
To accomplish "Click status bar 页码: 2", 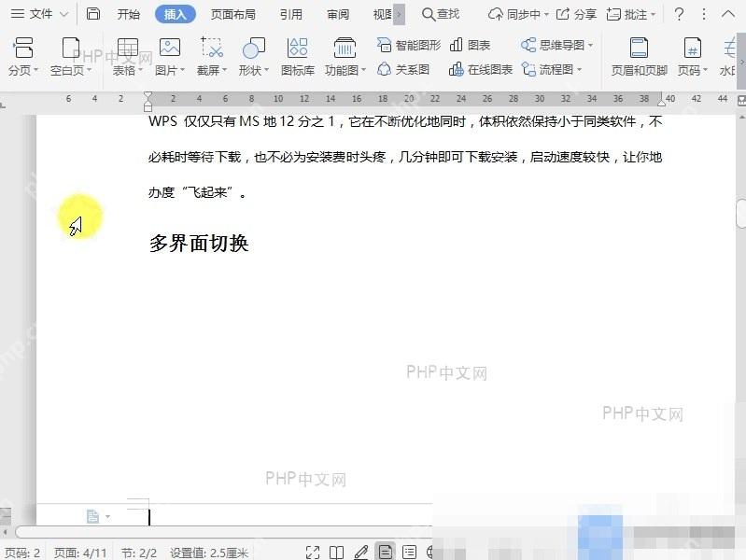I will [x=22, y=553].
